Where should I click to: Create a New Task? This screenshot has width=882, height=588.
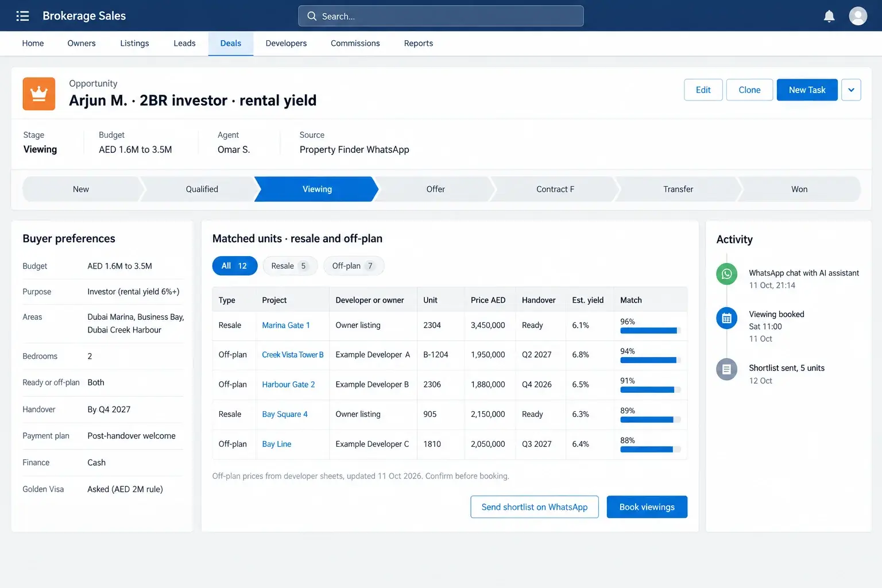click(807, 90)
